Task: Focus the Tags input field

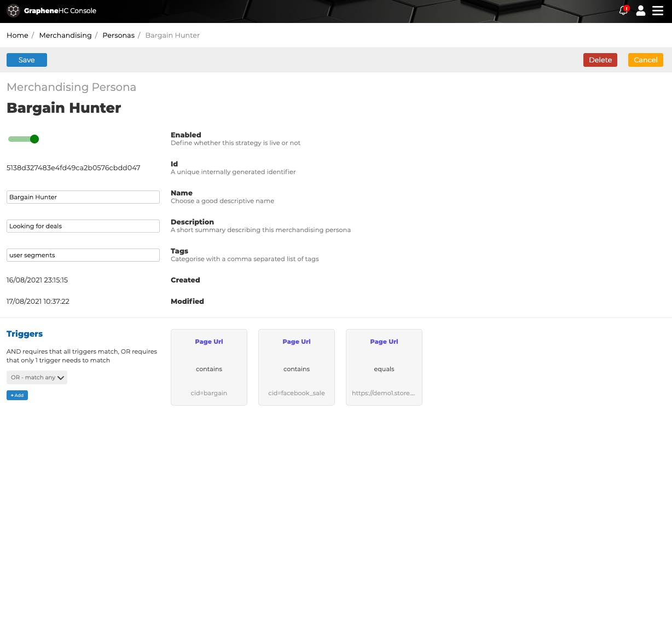Action: coord(83,255)
